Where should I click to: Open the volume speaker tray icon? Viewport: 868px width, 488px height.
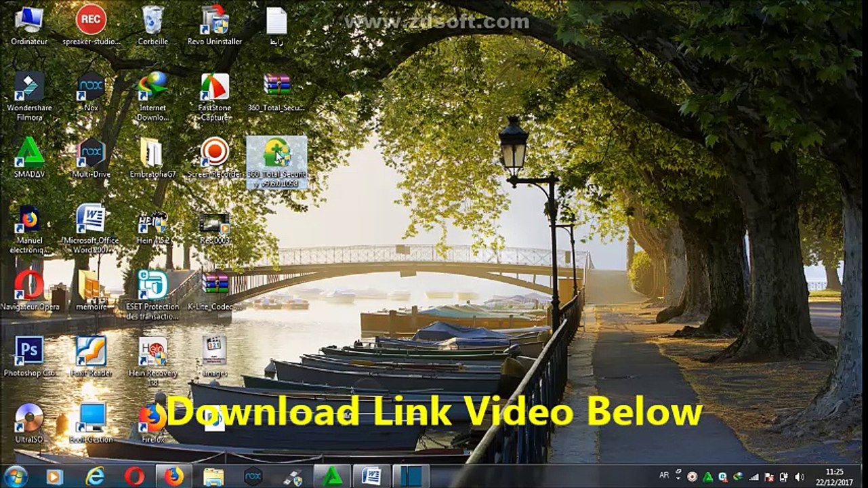800,476
